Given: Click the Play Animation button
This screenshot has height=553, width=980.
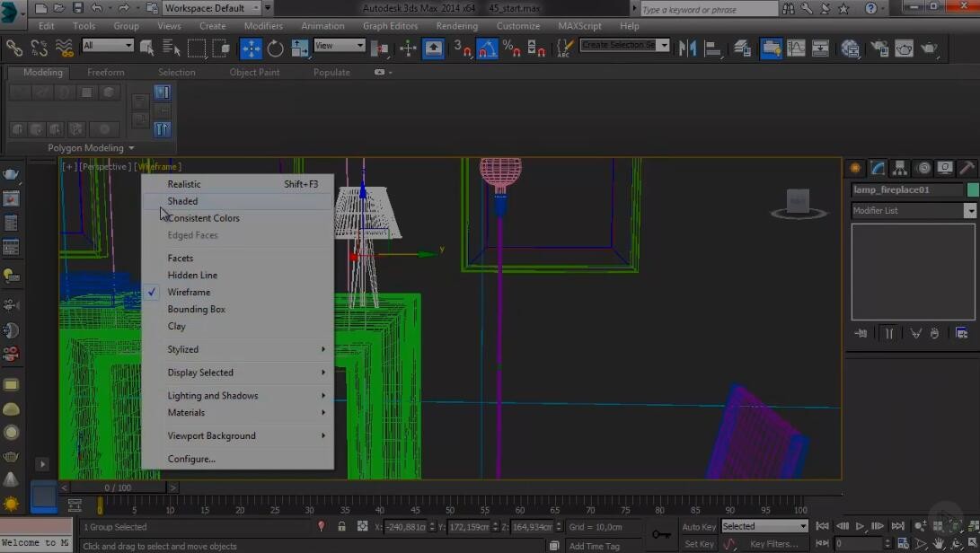Looking at the screenshot, I should click(860, 526).
